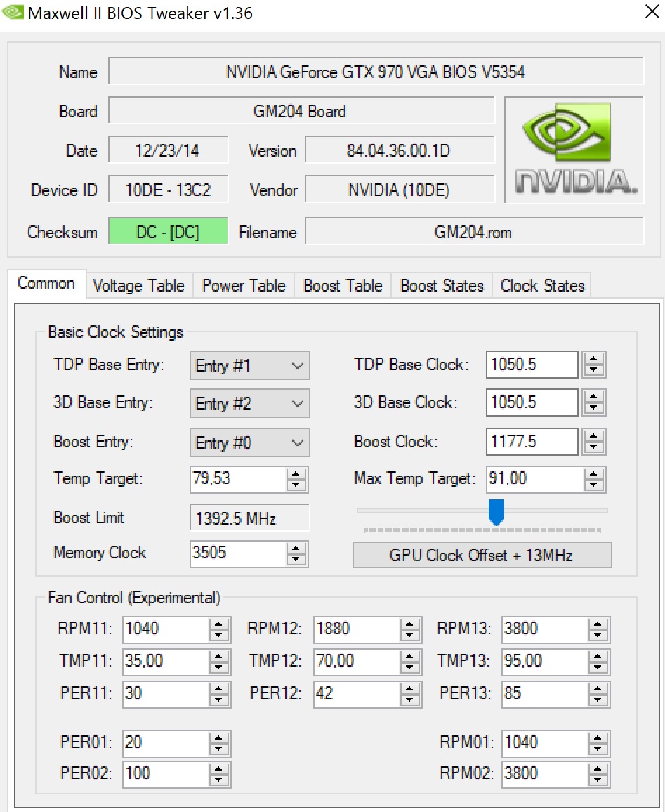Viewport: 665px width, 812px height.
Task: Click the GPU clock offset slider handle
Action: click(x=496, y=511)
